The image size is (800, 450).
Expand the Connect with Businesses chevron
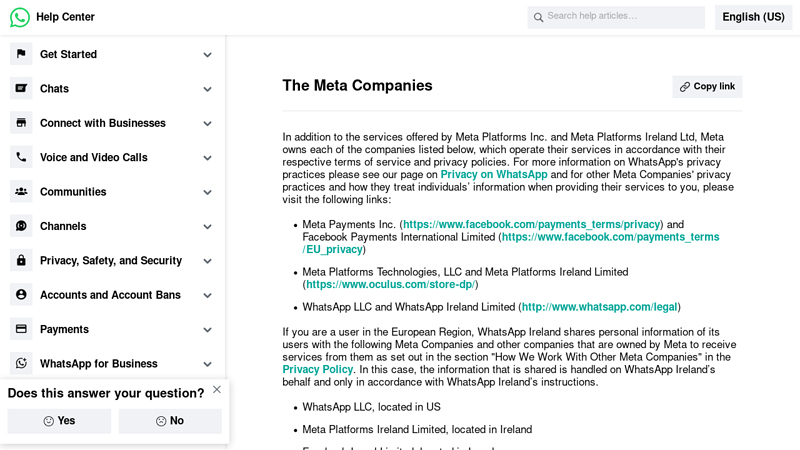(x=207, y=123)
